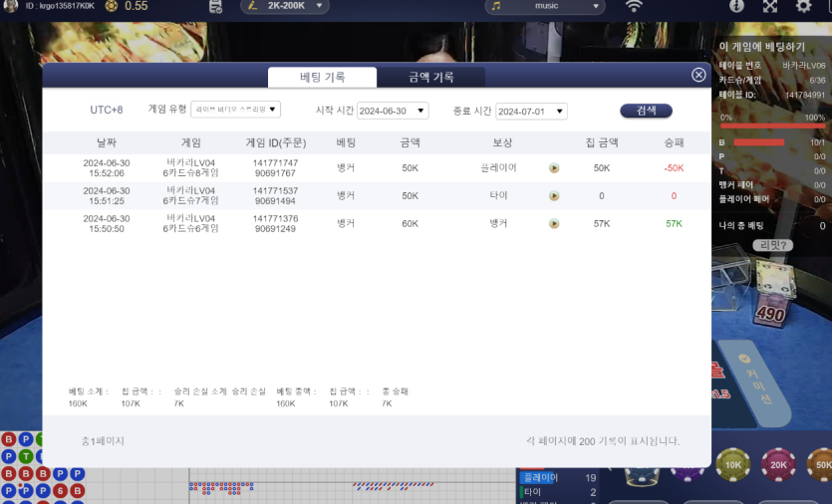The height and width of the screenshot is (504, 832).
Task: Click the 15:51:25 date cell
Action: coord(107,196)
